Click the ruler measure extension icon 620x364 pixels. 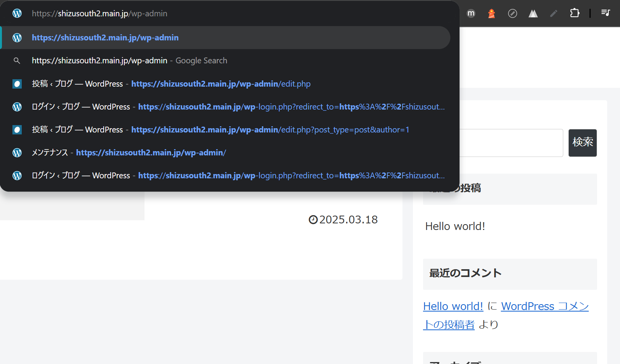coord(512,14)
